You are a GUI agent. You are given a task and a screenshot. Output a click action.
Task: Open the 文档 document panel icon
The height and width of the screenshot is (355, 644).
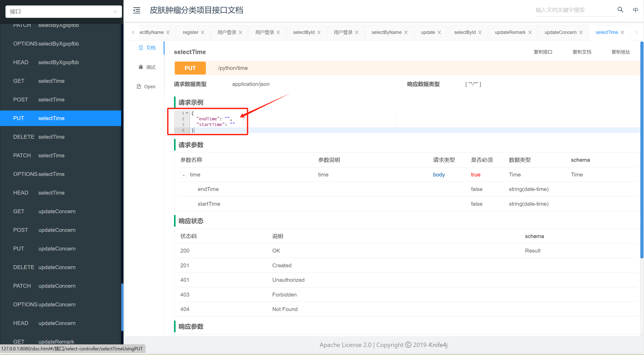(x=147, y=48)
